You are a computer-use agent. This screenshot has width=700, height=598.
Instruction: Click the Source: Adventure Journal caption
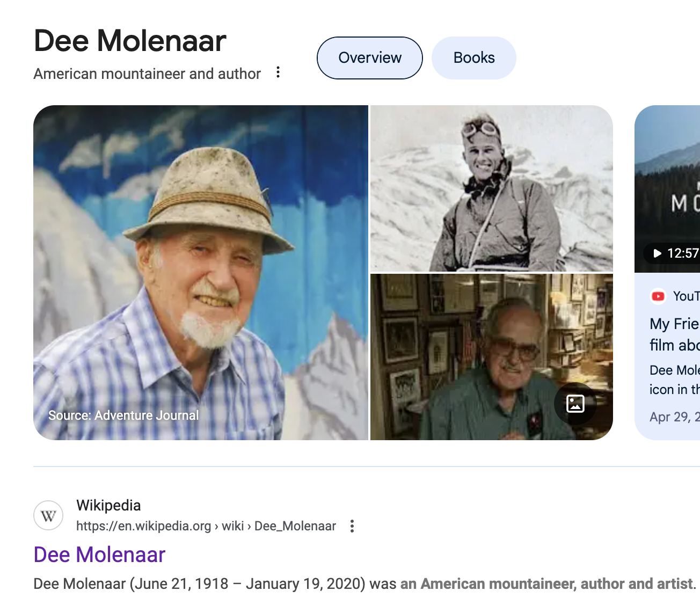123,415
